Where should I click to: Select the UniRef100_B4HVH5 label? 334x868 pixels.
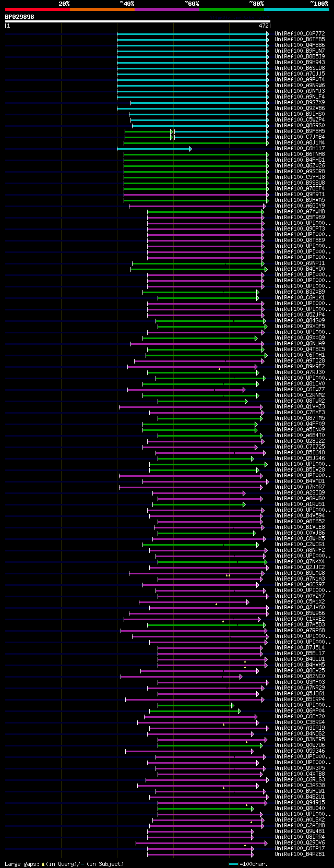(300, 665)
